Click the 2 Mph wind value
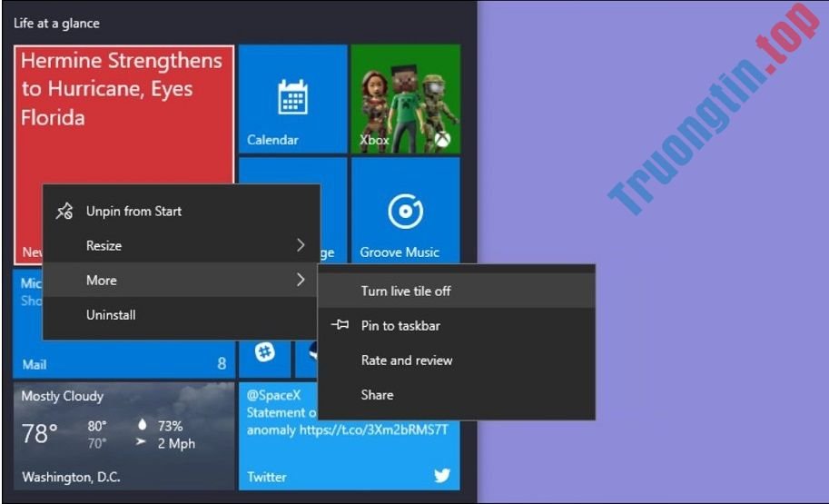The width and height of the screenshot is (829, 504). coord(176,444)
